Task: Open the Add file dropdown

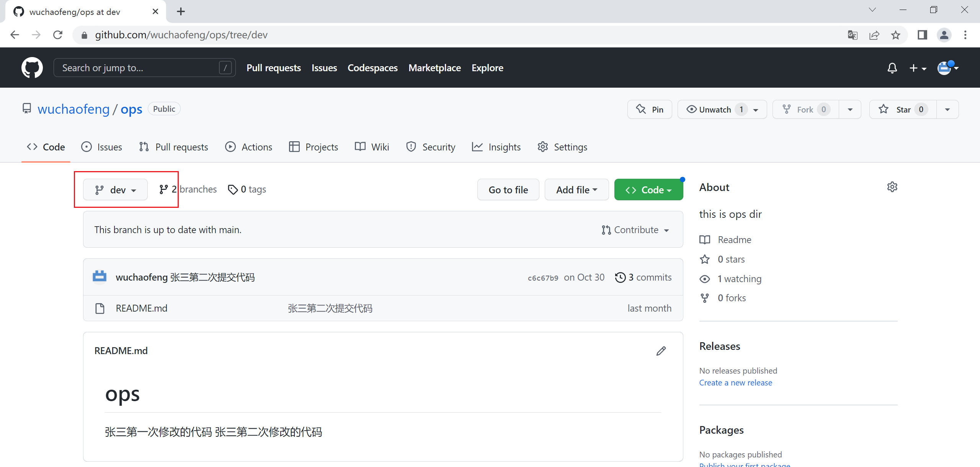Action: coord(577,190)
